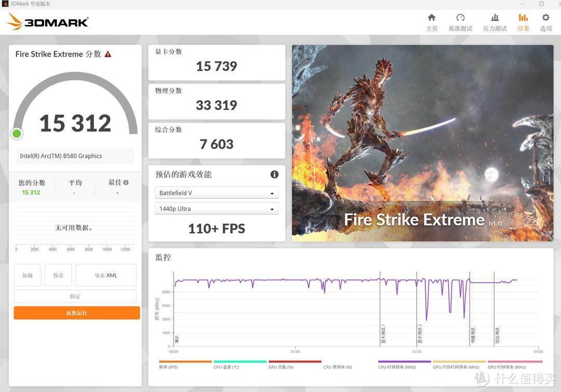Click the 保存 (Save) button
This screenshot has height=392, width=561.
coord(58,275)
